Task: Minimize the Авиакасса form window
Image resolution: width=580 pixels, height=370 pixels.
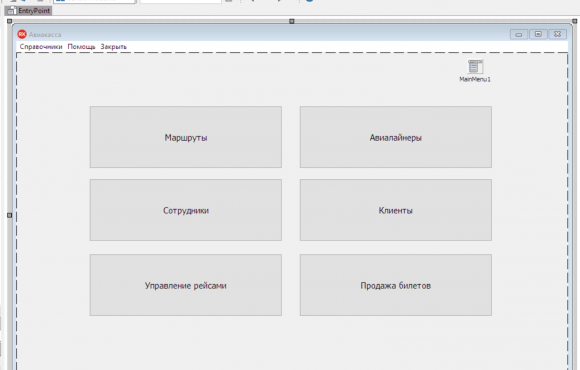Action: pyautogui.click(x=519, y=34)
